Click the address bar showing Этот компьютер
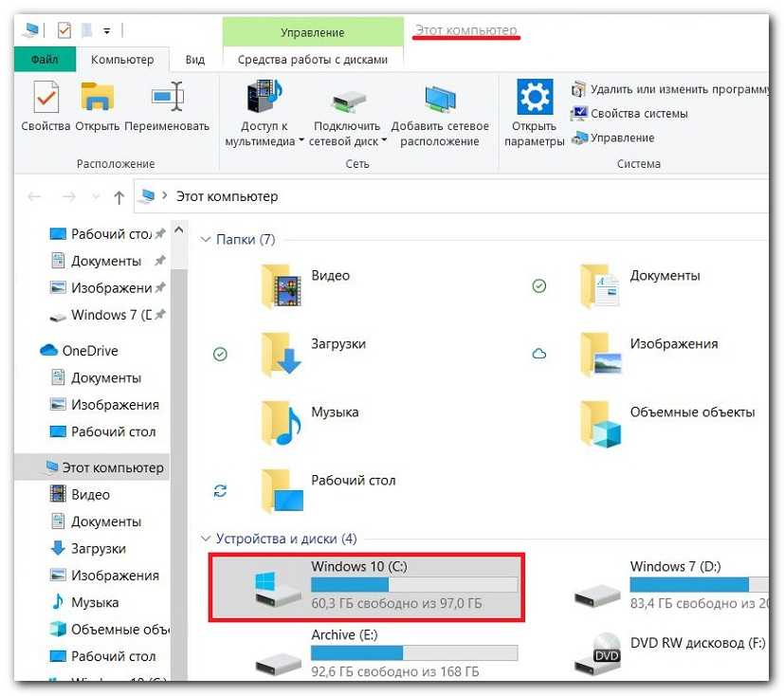Viewport: 784px width, 696px height. (451, 196)
